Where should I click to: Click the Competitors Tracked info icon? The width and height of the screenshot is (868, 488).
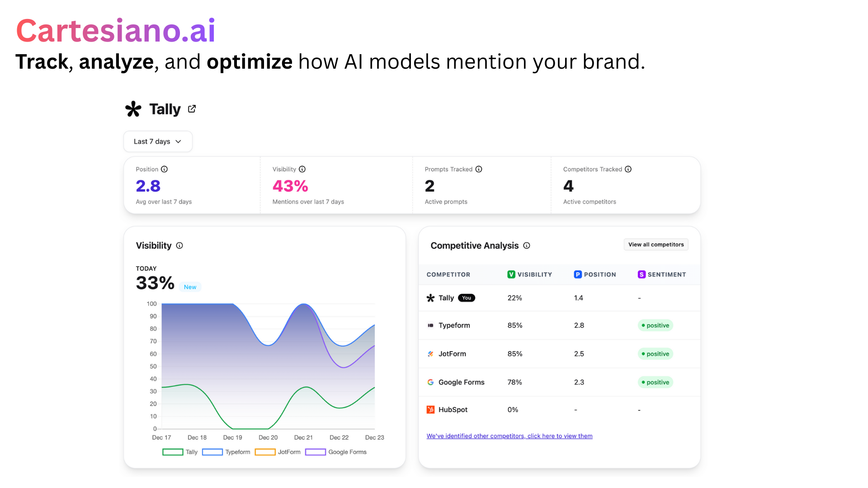(628, 169)
